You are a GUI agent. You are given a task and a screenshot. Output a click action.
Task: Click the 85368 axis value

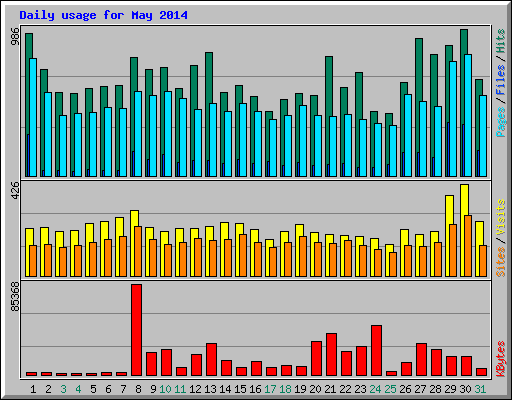tap(15, 297)
